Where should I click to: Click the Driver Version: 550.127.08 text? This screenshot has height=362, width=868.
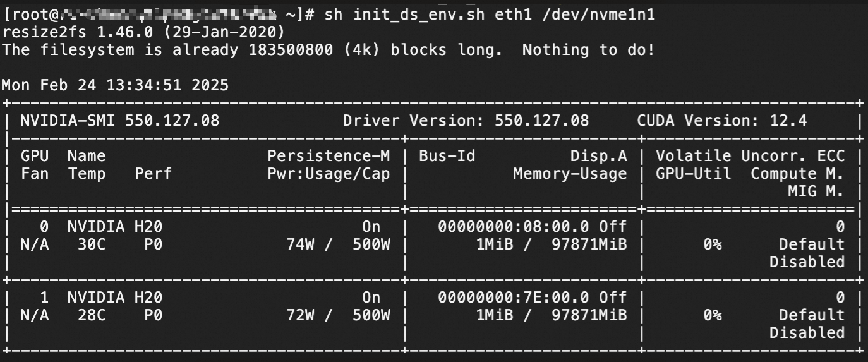(x=466, y=120)
